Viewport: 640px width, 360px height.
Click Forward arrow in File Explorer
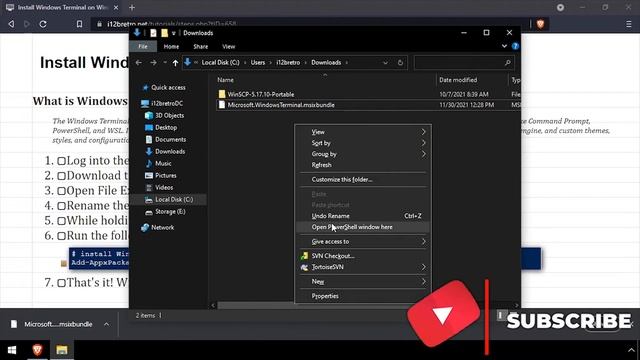153,62
